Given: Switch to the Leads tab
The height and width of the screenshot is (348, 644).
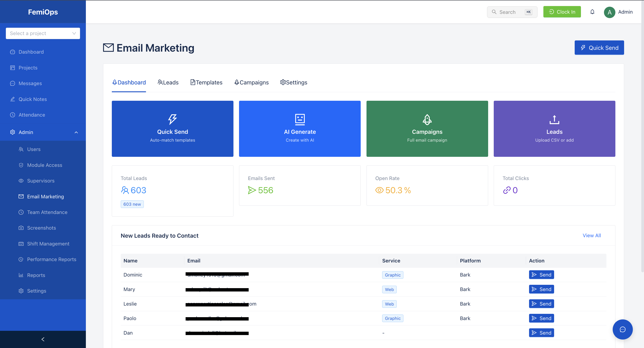Looking at the screenshot, I should click(x=168, y=82).
